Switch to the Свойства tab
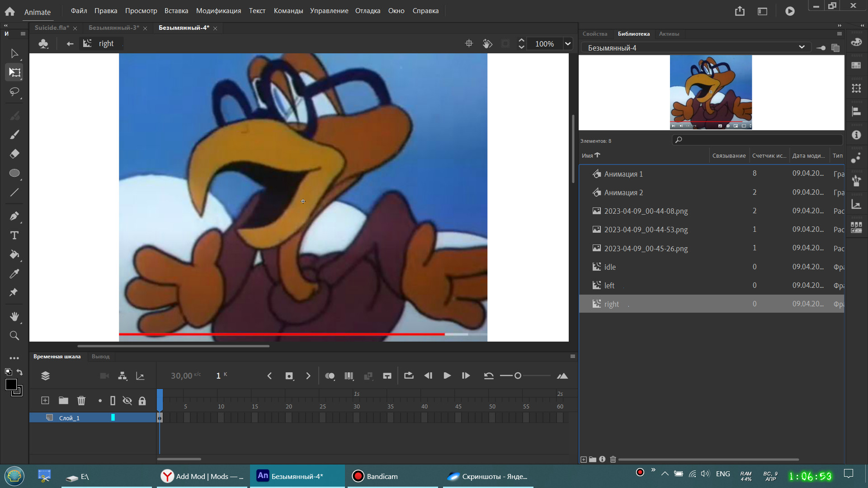868x488 pixels. tap(595, 34)
